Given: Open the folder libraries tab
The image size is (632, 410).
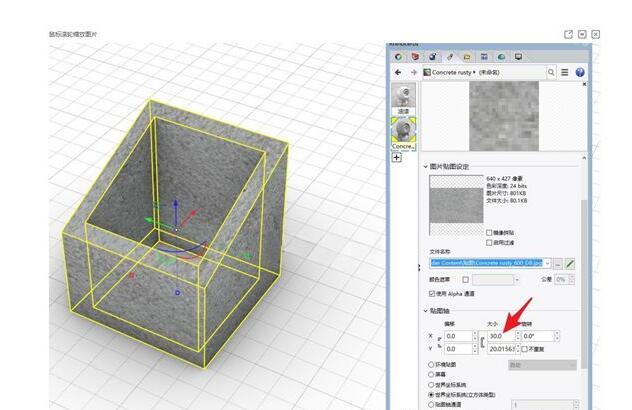Looking at the screenshot, I should [467, 57].
